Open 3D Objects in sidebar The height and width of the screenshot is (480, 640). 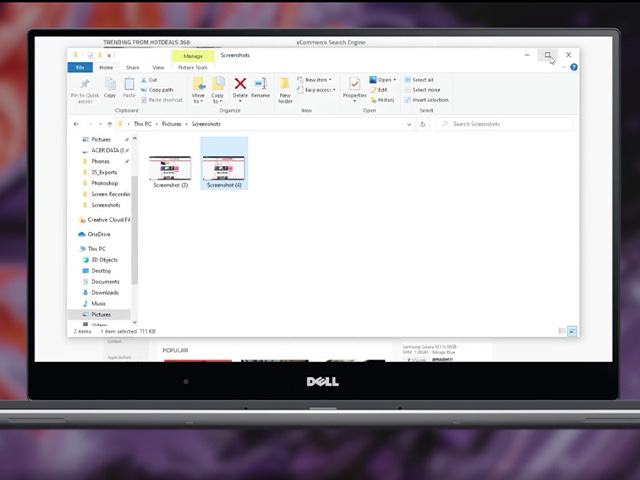click(x=104, y=260)
